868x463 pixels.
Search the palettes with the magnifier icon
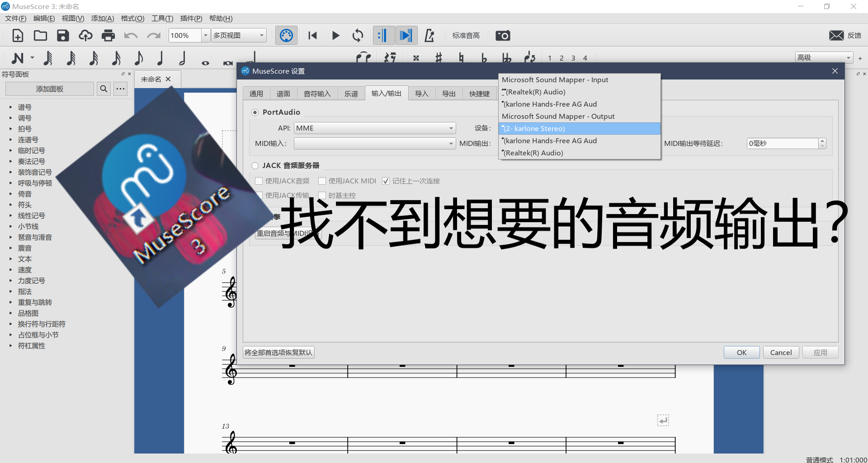(104, 89)
